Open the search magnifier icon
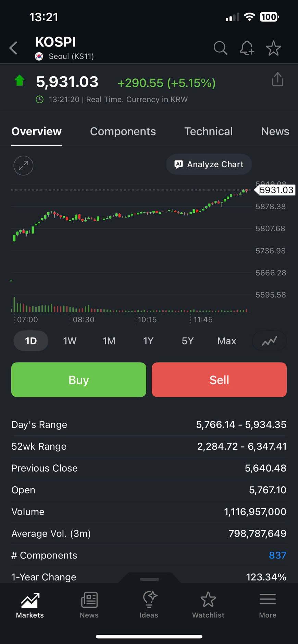 (x=220, y=48)
